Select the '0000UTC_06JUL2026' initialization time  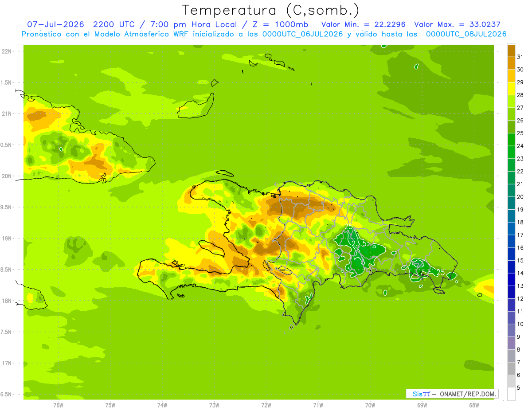point(303,34)
